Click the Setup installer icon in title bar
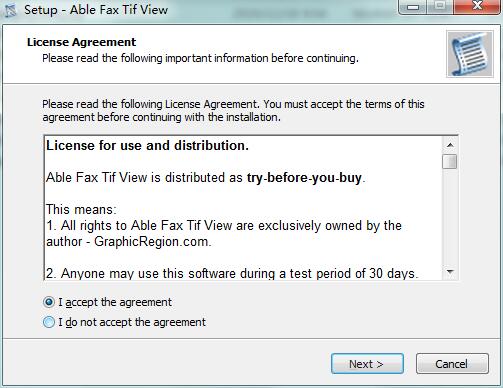The image size is (503, 388). click(x=11, y=10)
